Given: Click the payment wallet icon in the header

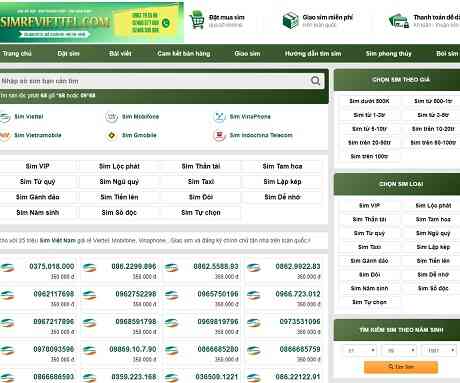Looking at the screenshot, I should [399, 21].
